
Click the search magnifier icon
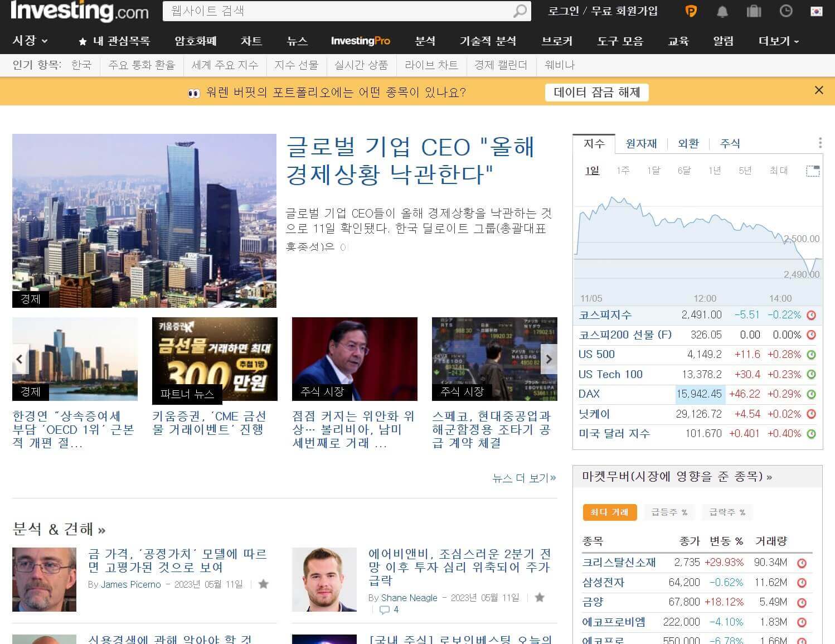(520, 11)
